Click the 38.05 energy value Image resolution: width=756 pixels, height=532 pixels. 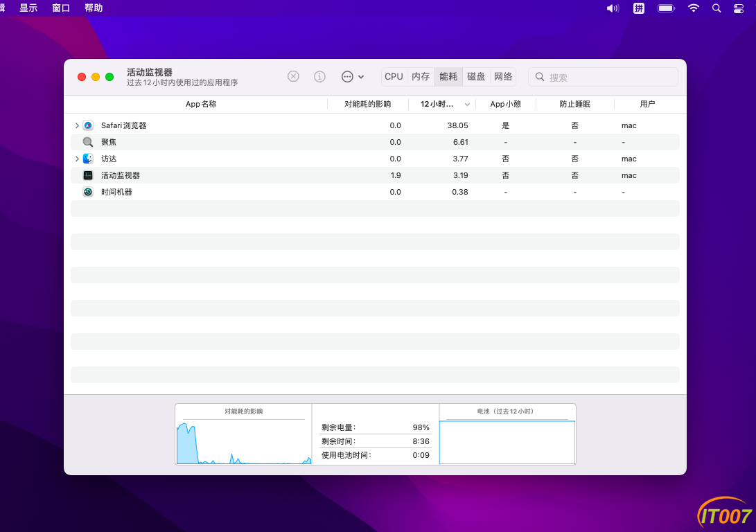457,125
